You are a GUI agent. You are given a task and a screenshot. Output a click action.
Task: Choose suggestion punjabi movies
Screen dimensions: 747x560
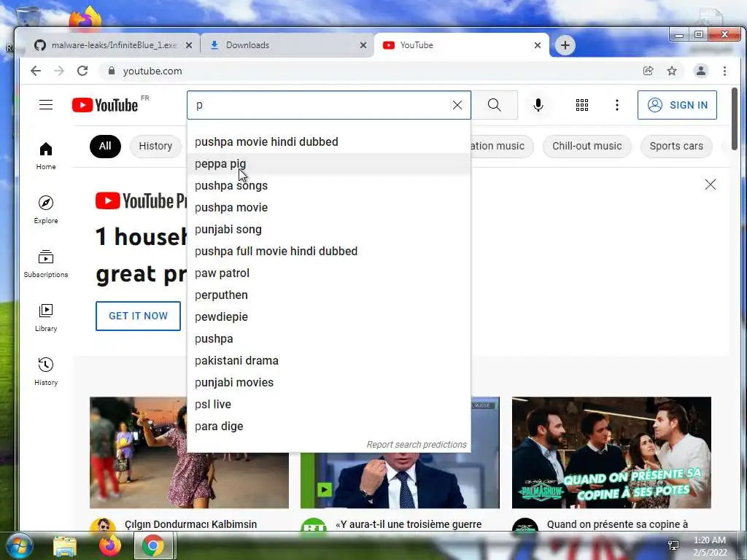(329, 383)
